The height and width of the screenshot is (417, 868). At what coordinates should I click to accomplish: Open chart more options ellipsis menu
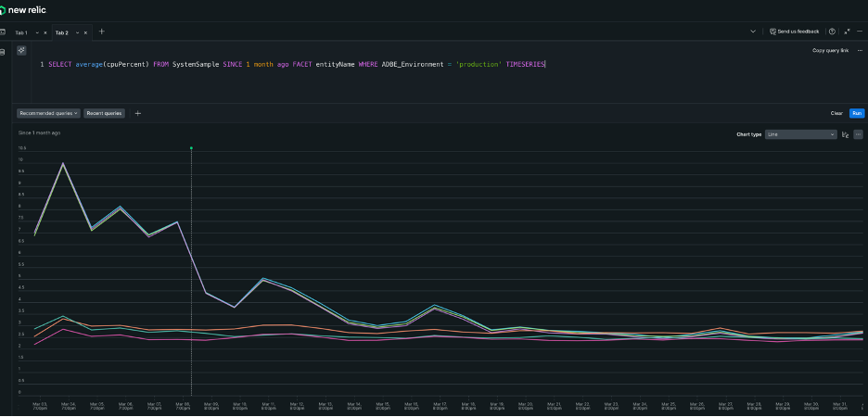click(x=858, y=134)
